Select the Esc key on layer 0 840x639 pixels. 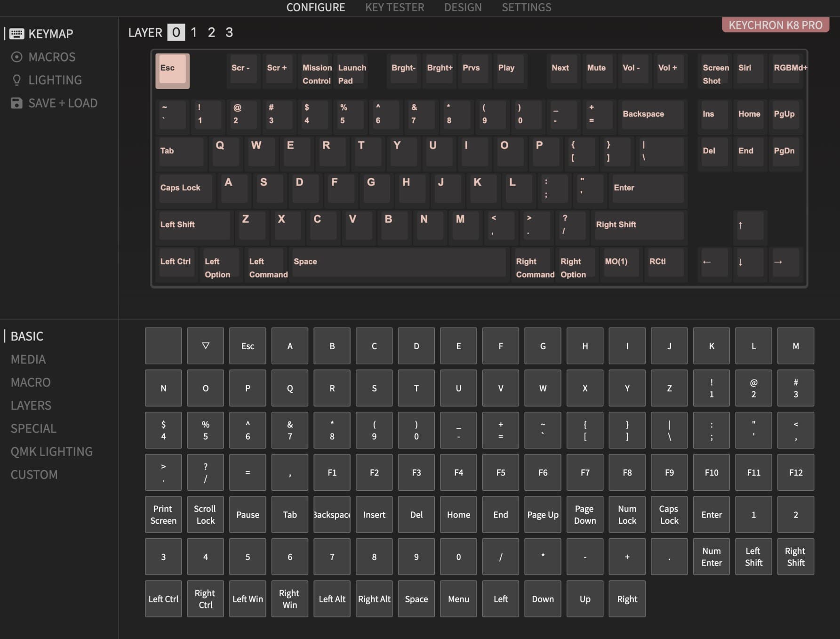(172, 71)
